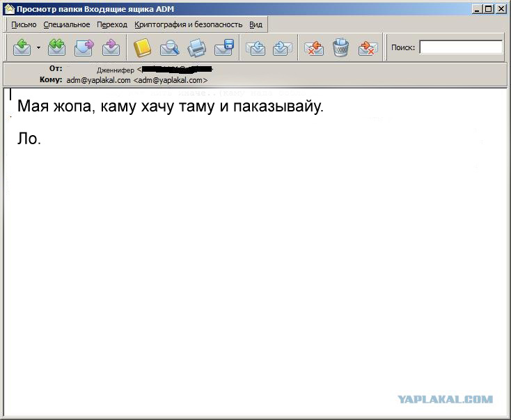Open the Специальное menu

pyautogui.click(x=67, y=25)
